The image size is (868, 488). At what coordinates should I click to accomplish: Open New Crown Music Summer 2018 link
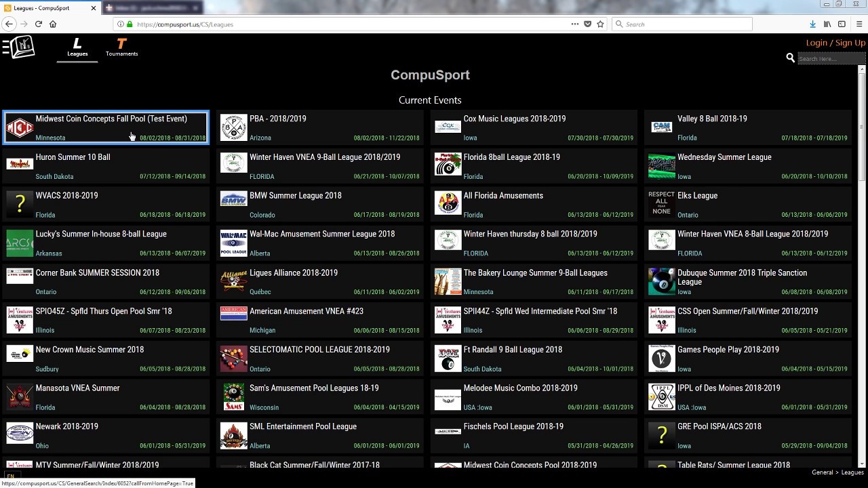[90, 350]
